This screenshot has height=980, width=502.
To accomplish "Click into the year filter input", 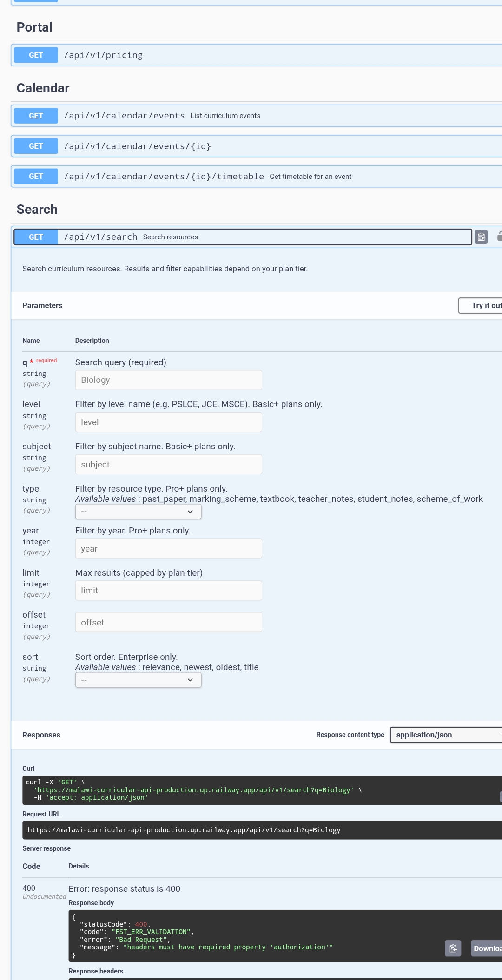I will coord(168,549).
